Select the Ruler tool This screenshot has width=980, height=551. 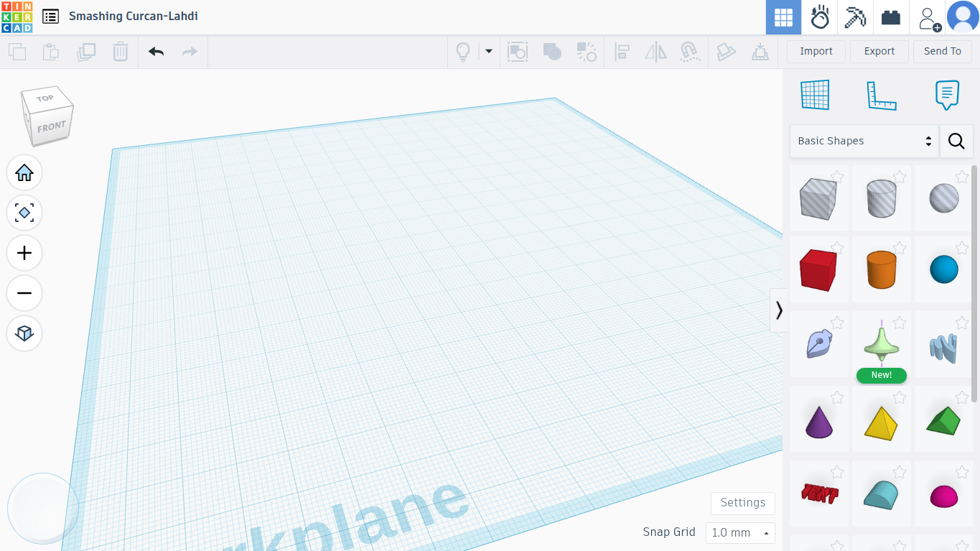[x=882, y=95]
